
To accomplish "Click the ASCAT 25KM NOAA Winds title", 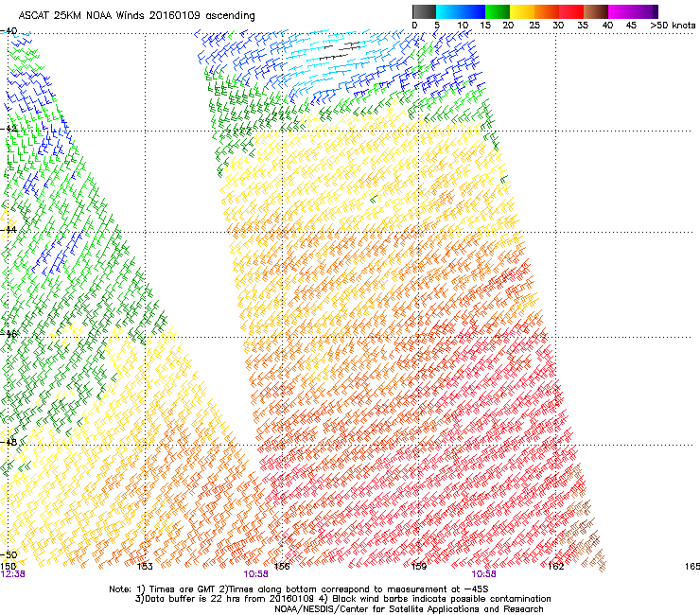I will (x=136, y=16).
